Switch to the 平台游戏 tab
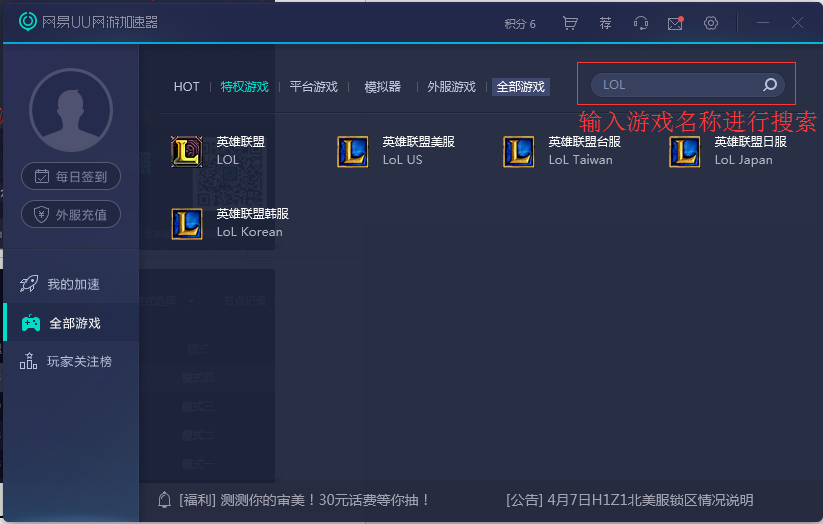Image resolution: width=823 pixels, height=524 pixels. (x=313, y=87)
